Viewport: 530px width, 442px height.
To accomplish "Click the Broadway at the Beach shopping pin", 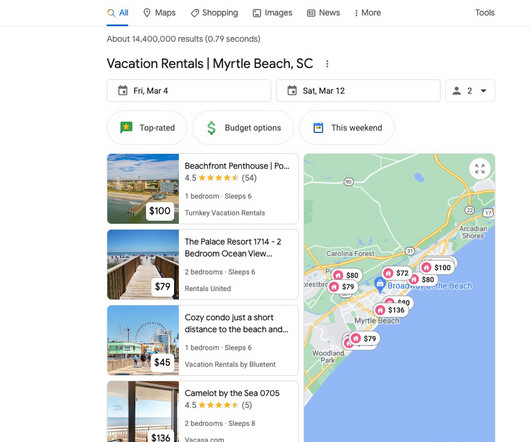I will tap(380, 285).
